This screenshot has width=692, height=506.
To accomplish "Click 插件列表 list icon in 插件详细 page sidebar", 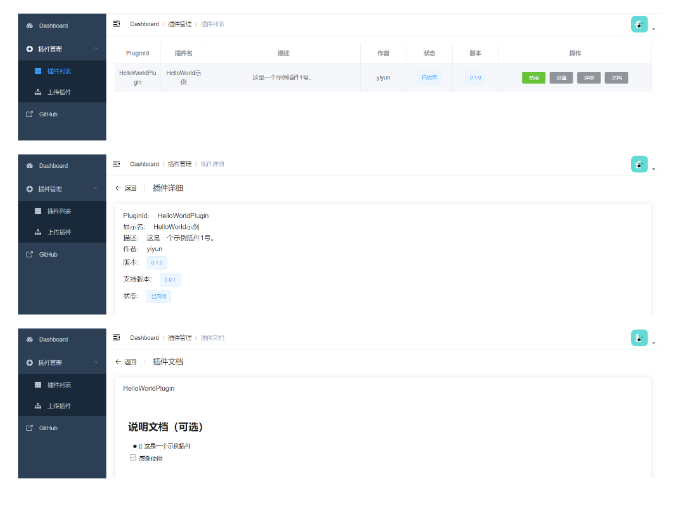I will coord(38,211).
